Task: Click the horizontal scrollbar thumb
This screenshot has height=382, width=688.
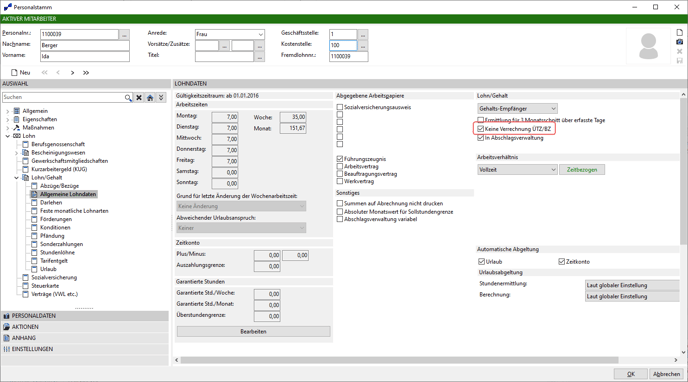Action: (x=399, y=360)
